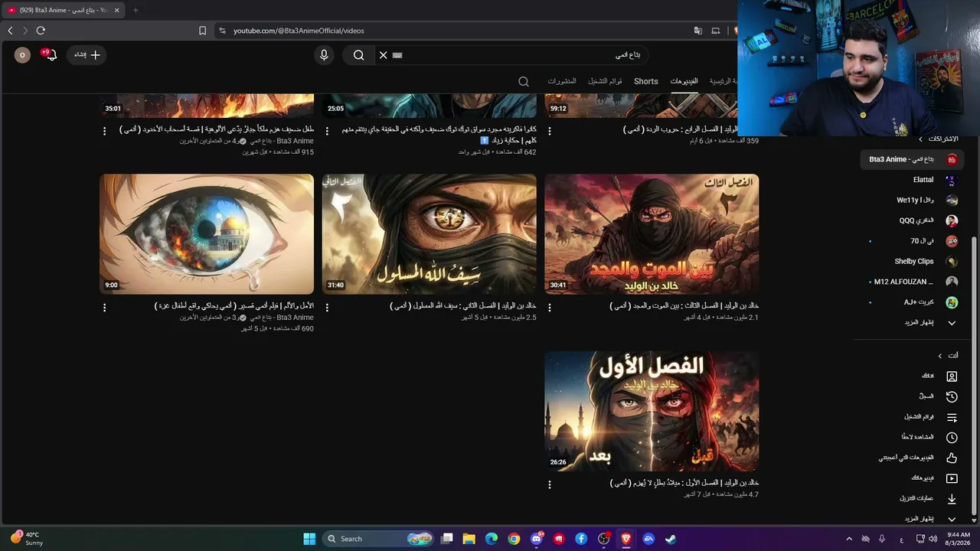This screenshot has width=980, height=551.
Task: Open Playlists (قوائم التشغيل) in the sidebar
Action: [931, 417]
